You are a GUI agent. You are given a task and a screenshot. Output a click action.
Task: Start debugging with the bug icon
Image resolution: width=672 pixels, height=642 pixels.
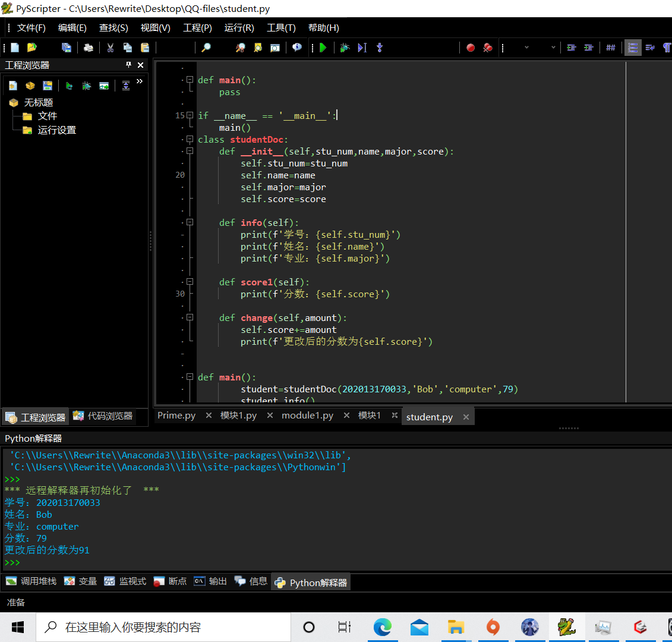pos(345,48)
